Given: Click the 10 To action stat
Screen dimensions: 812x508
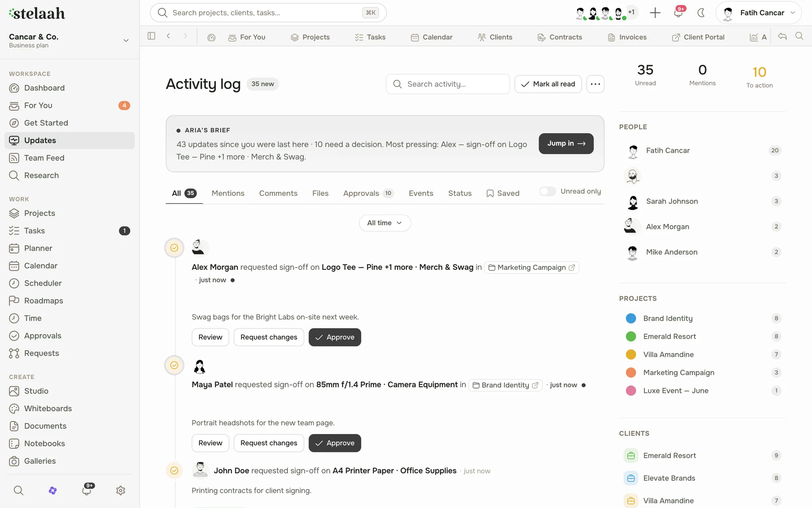Looking at the screenshot, I should click(759, 76).
